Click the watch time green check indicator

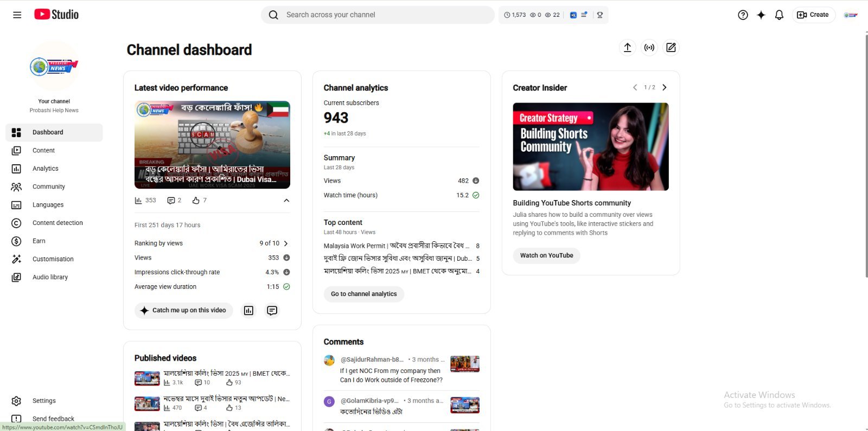[476, 195]
